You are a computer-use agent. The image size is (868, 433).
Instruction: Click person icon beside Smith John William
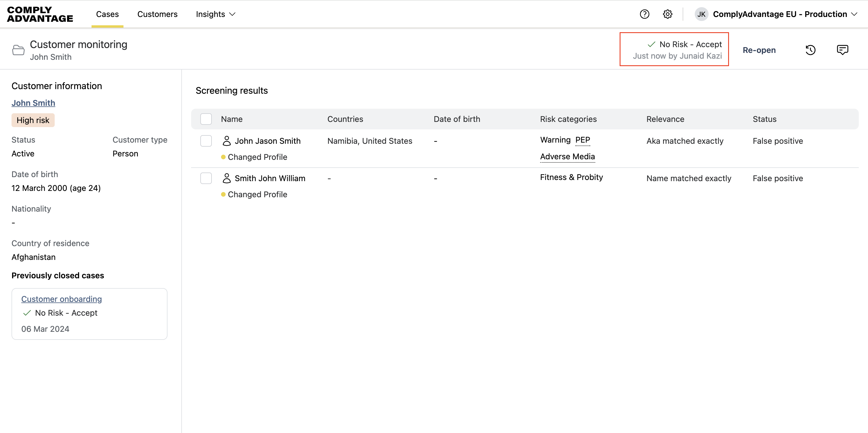tap(227, 178)
